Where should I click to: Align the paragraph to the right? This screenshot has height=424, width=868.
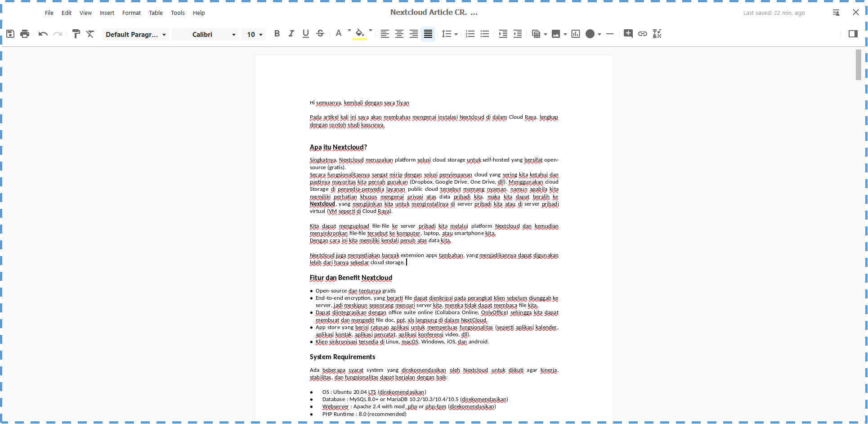pos(414,34)
